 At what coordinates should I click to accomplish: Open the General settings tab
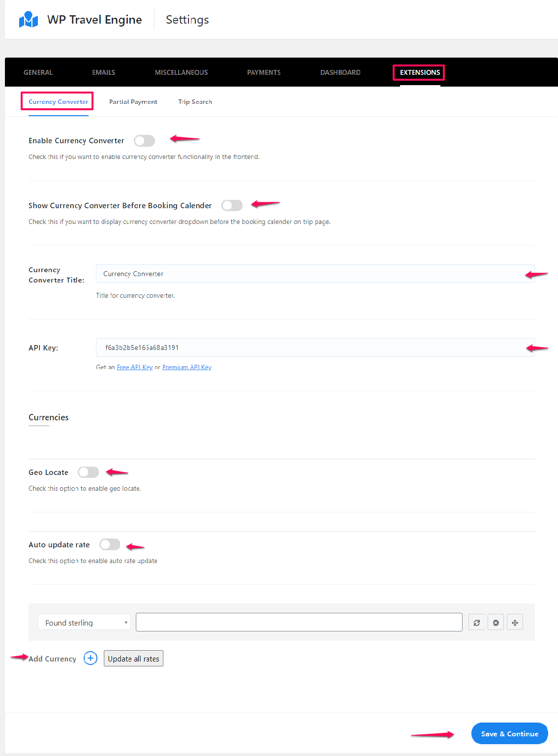pos(38,72)
